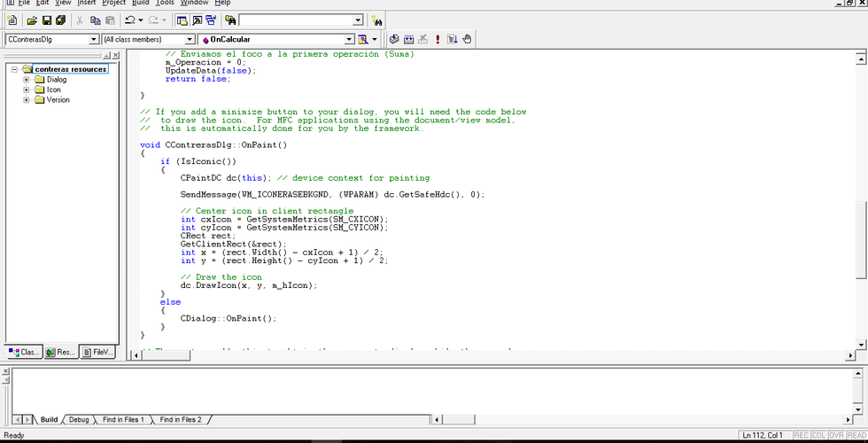
Task: Open the Edit menu
Action: 43,3
